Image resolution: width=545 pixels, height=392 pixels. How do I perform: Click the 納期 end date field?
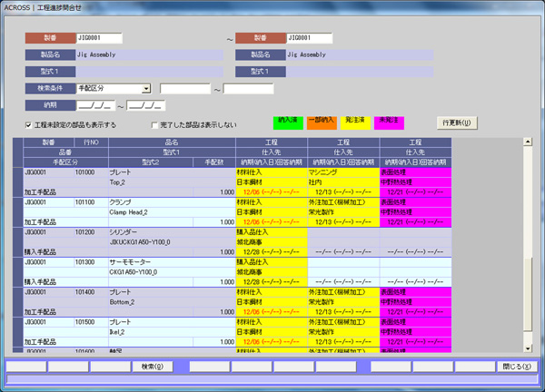click(146, 105)
